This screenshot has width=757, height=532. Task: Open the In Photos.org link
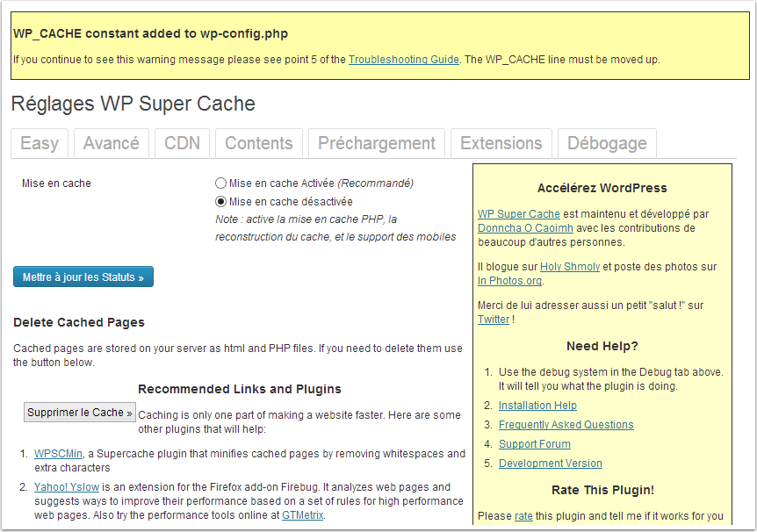point(510,280)
